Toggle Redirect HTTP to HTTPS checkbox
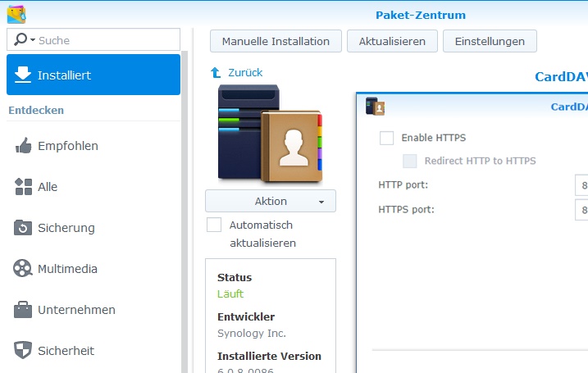Screen dimensions: 588x373 pyautogui.click(x=410, y=161)
